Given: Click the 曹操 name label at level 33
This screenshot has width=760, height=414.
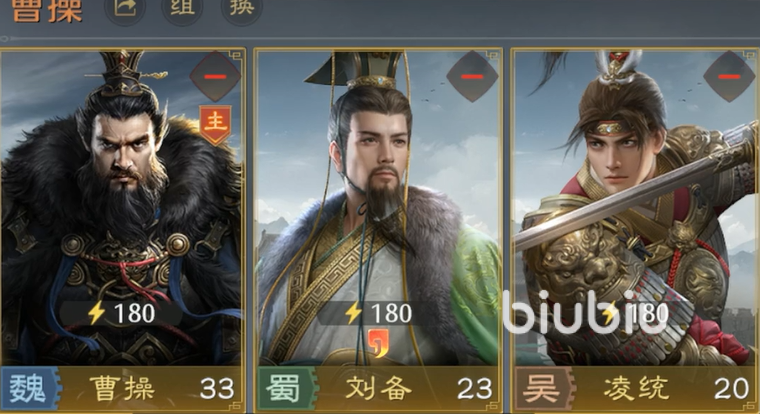Looking at the screenshot, I should coord(122,389).
